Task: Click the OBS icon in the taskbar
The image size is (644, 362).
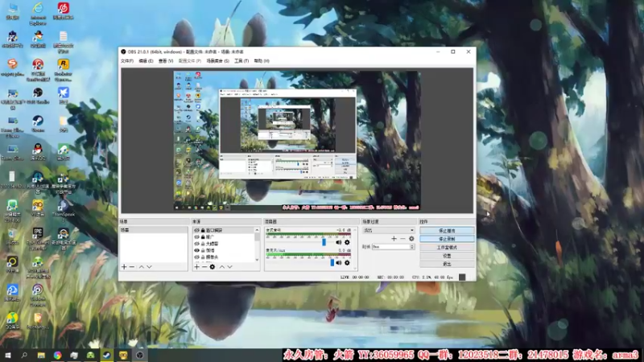Action: tap(139, 356)
